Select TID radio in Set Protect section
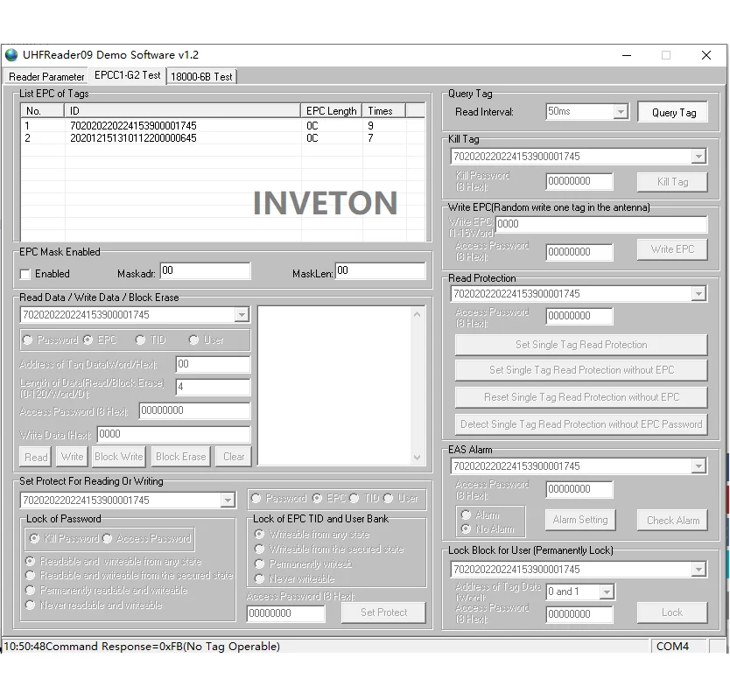This screenshot has height=700, width=730. [x=354, y=499]
